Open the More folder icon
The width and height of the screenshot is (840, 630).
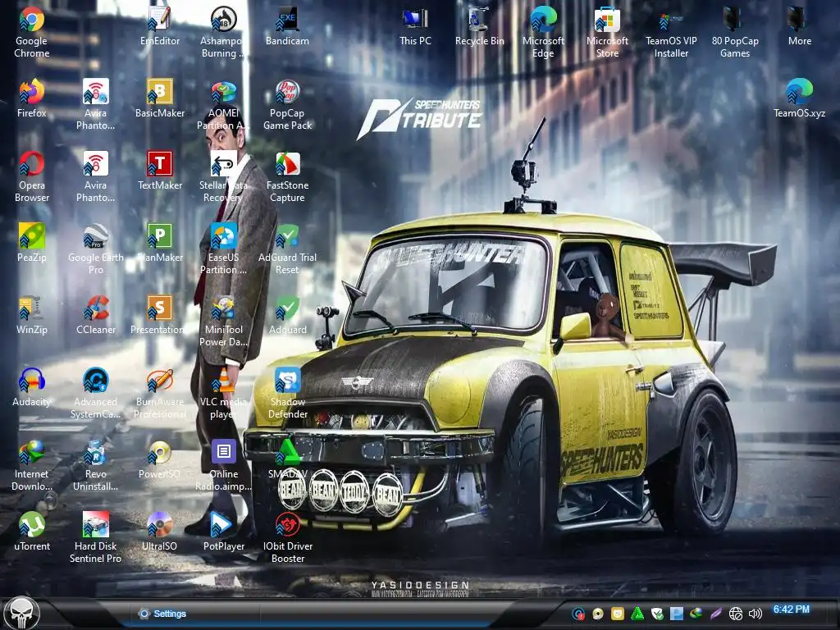coord(799,25)
